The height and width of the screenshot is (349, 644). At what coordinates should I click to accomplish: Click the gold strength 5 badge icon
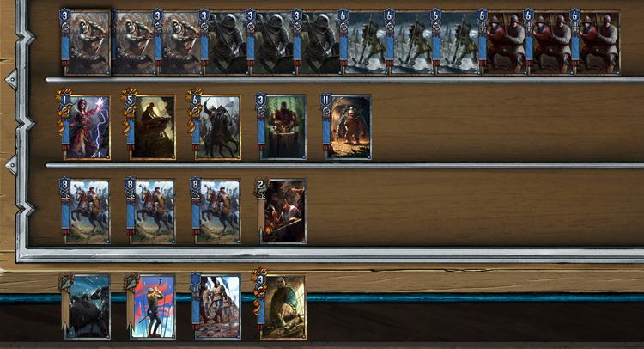tap(129, 99)
